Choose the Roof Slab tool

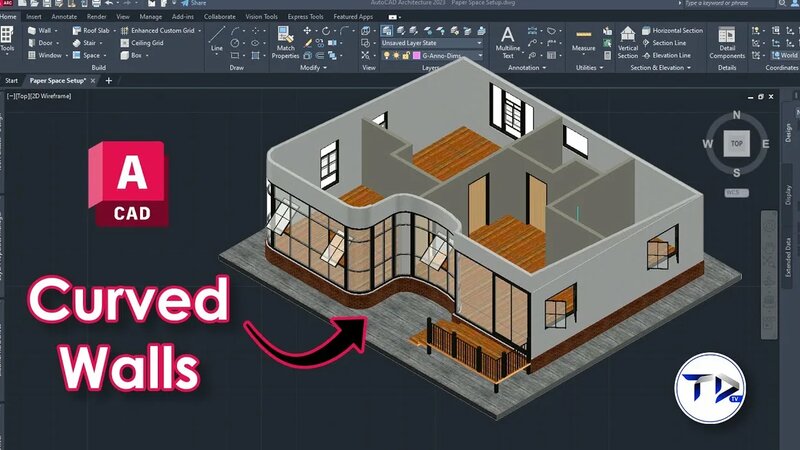pos(91,31)
